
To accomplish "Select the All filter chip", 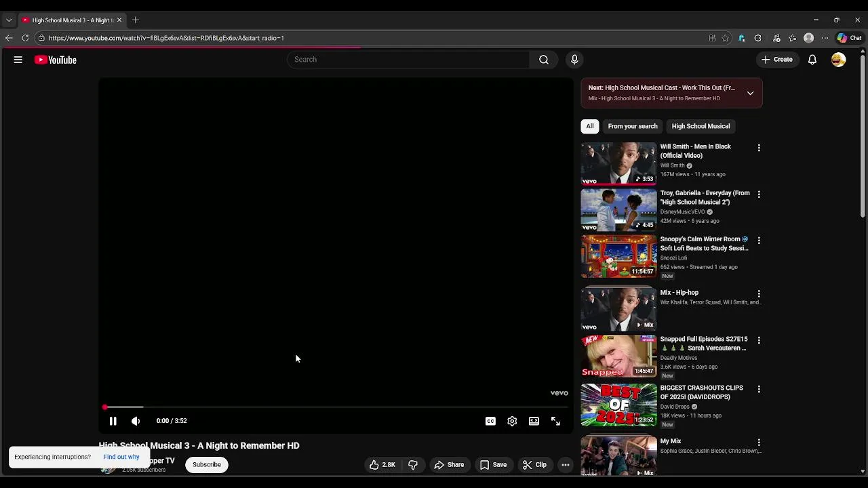I will pyautogui.click(x=590, y=126).
